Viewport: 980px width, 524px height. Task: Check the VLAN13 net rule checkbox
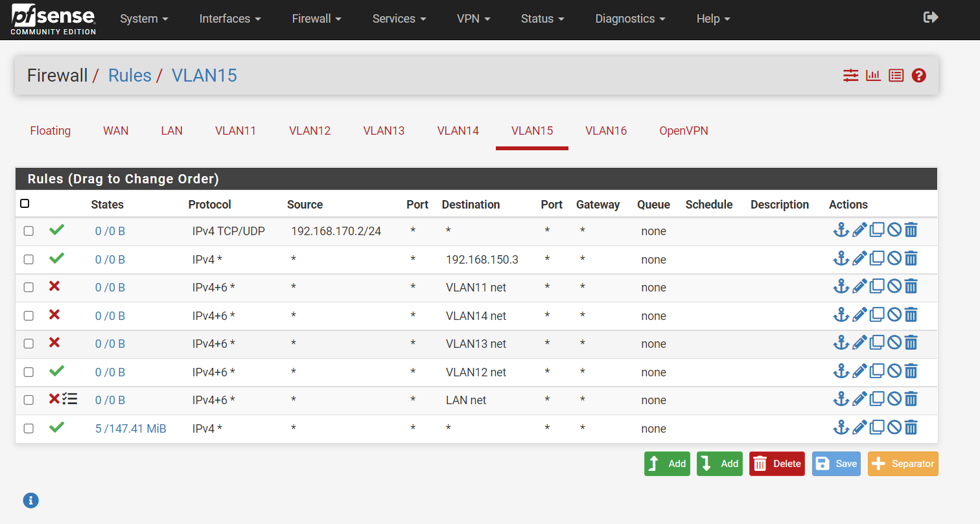point(29,344)
